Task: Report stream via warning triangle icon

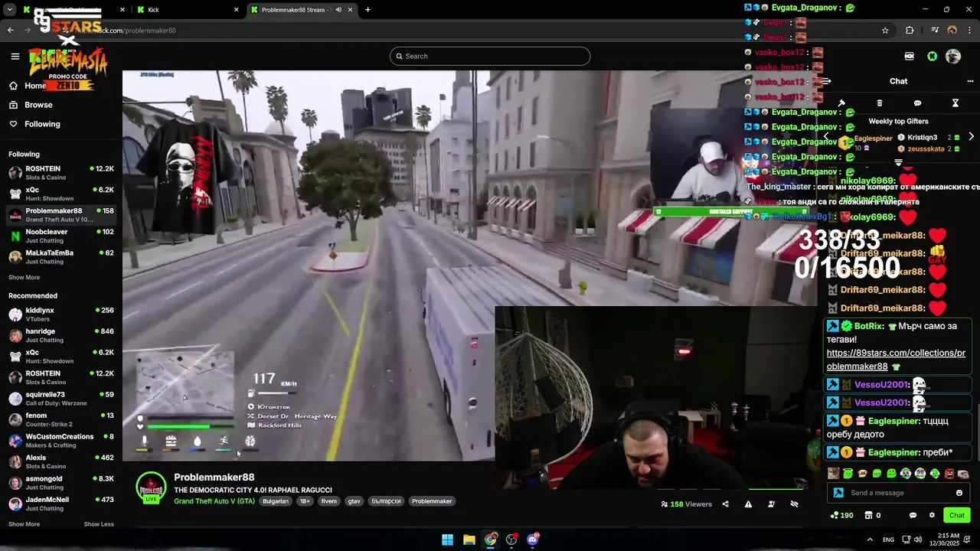Action: click(748, 504)
